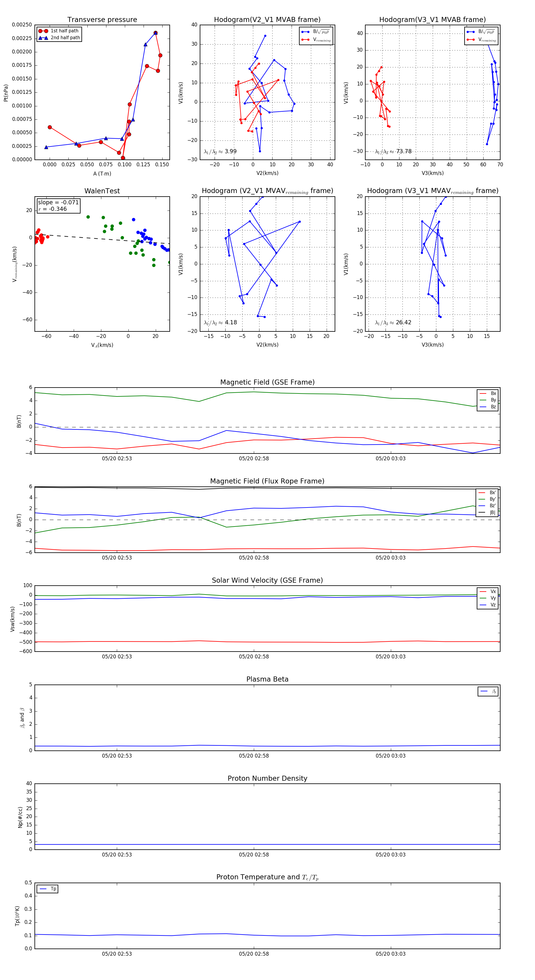Screen dimensions: 535x980
Task: Click title "Hodogram (V2_V1 MVAV remaining frame)"
Action: tap(267, 191)
